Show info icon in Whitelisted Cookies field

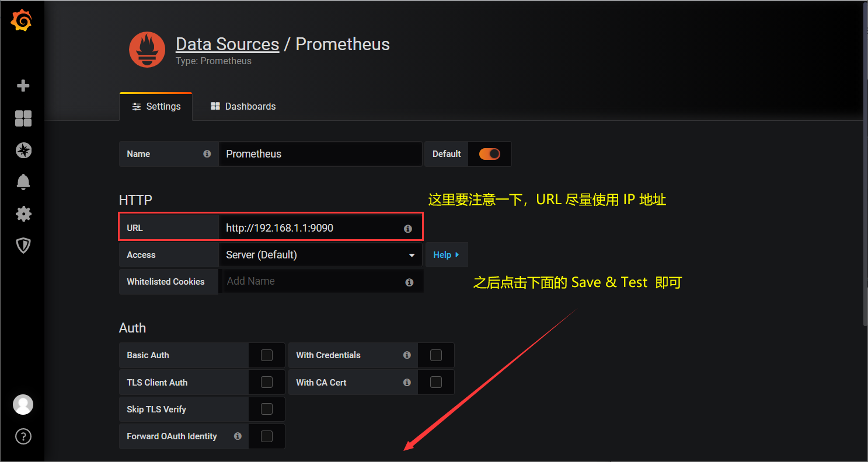click(409, 282)
